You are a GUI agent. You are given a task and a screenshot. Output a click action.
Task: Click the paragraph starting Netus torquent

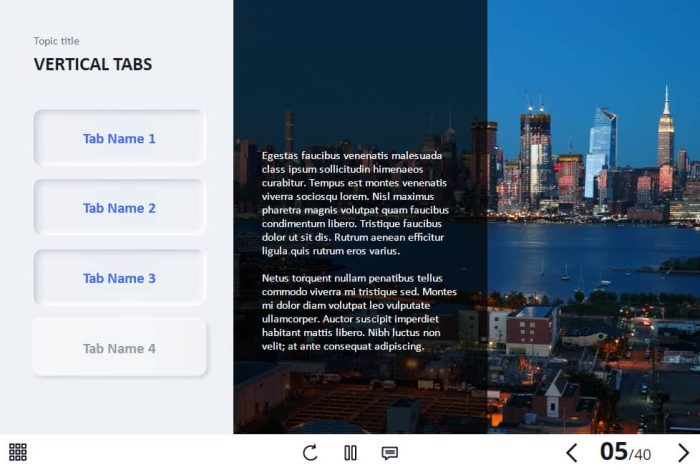(x=359, y=312)
